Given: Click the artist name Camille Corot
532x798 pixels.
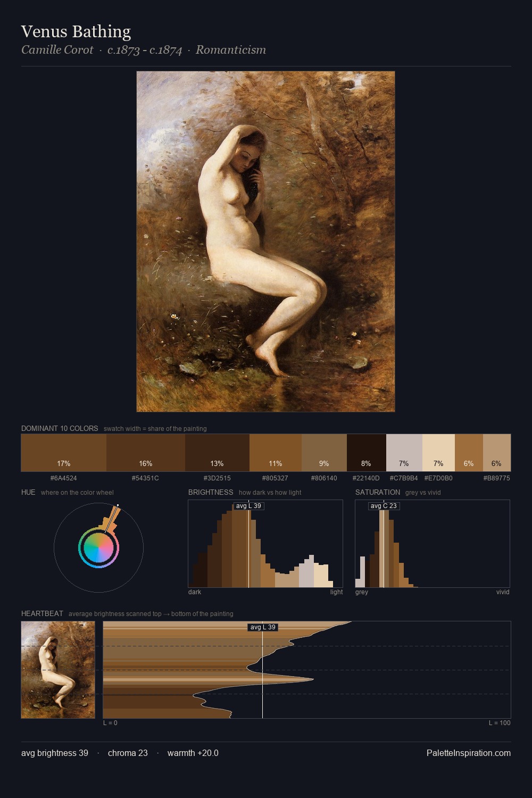Looking at the screenshot, I should [57, 50].
